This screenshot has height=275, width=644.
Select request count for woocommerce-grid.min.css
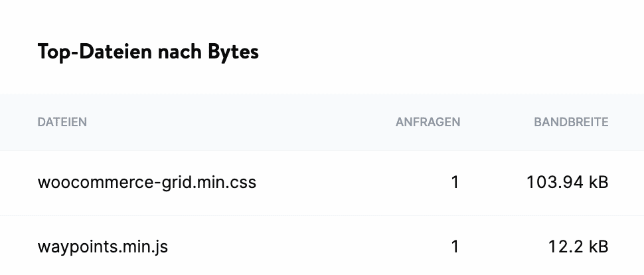pyautogui.click(x=455, y=182)
